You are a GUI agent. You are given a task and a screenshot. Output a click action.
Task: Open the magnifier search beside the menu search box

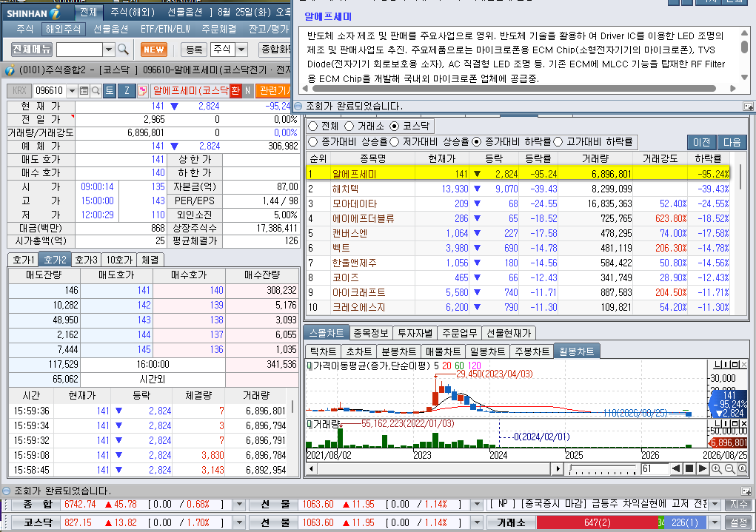point(122,49)
